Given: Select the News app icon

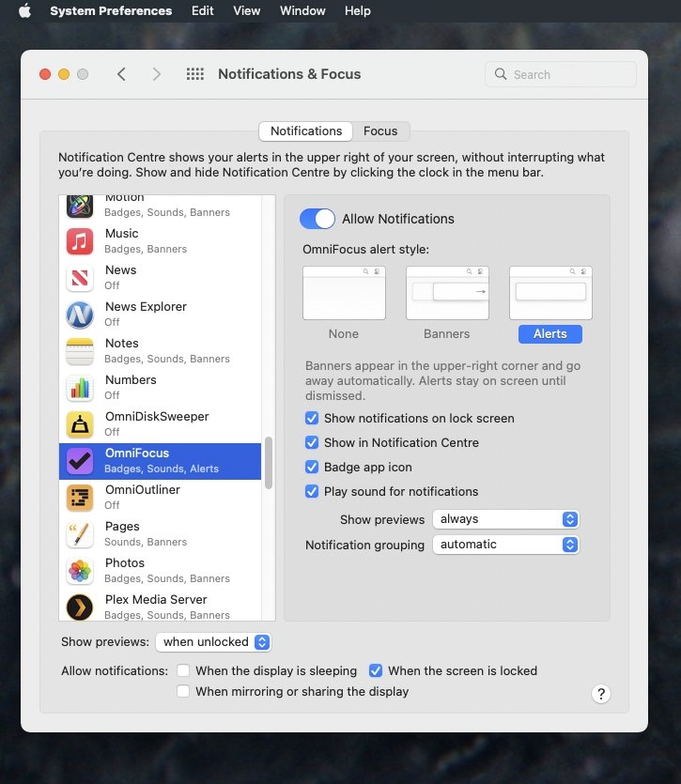Looking at the screenshot, I should pos(80,278).
